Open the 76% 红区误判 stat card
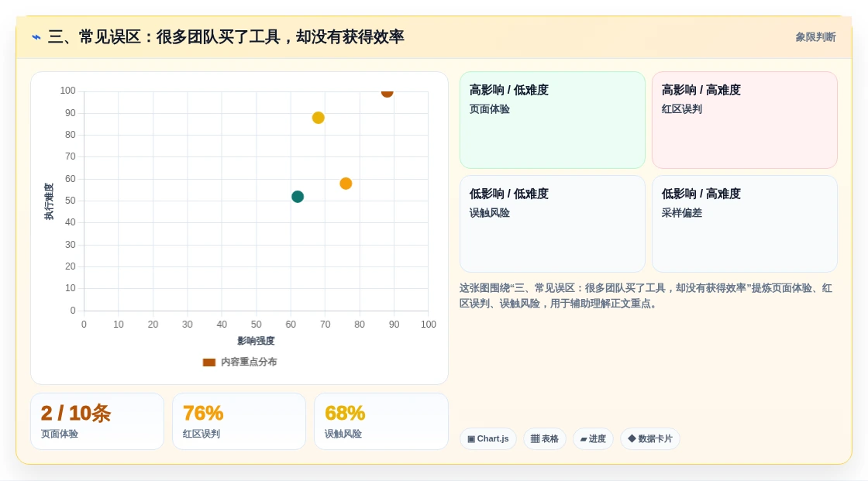This screenshot has height=481, width=868. pos(239,421)
